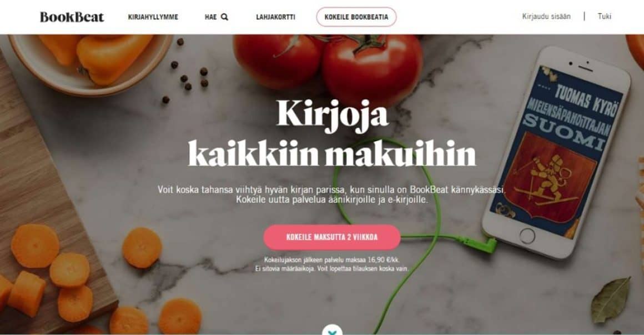Click the bay leaf in the hero image
This screenshot has height=335, width=644.
coord(611,299)
